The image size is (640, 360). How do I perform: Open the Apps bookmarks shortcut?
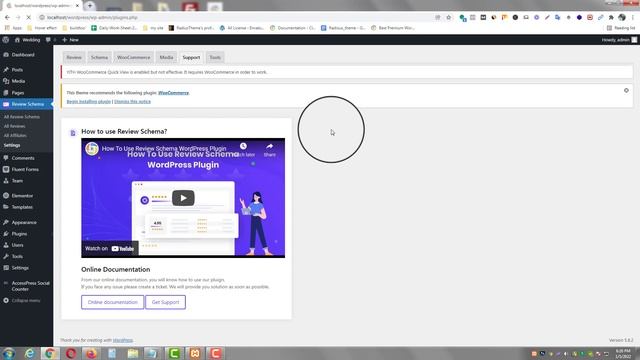[x=13, y=28]
